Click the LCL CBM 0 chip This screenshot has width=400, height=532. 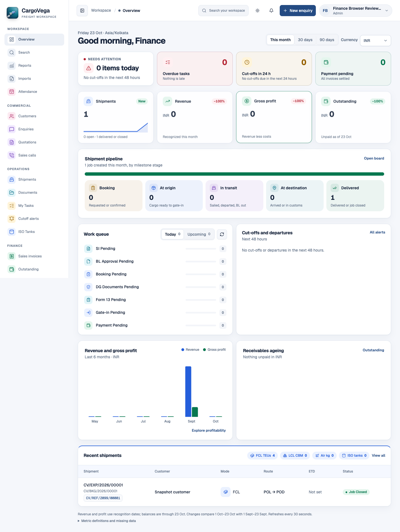[295, 456]
